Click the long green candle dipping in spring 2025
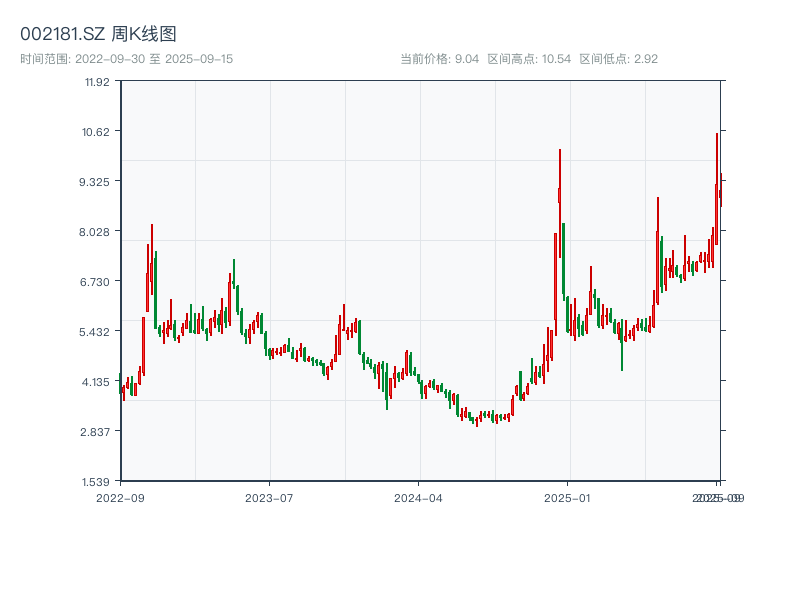This screenshot has height=600, width=800. point(622,344)
